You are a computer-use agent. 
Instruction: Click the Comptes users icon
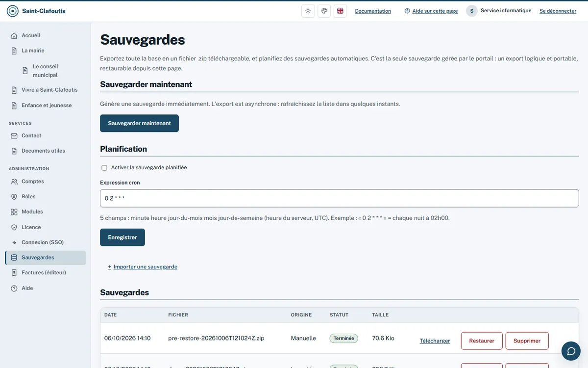point(14,182)
